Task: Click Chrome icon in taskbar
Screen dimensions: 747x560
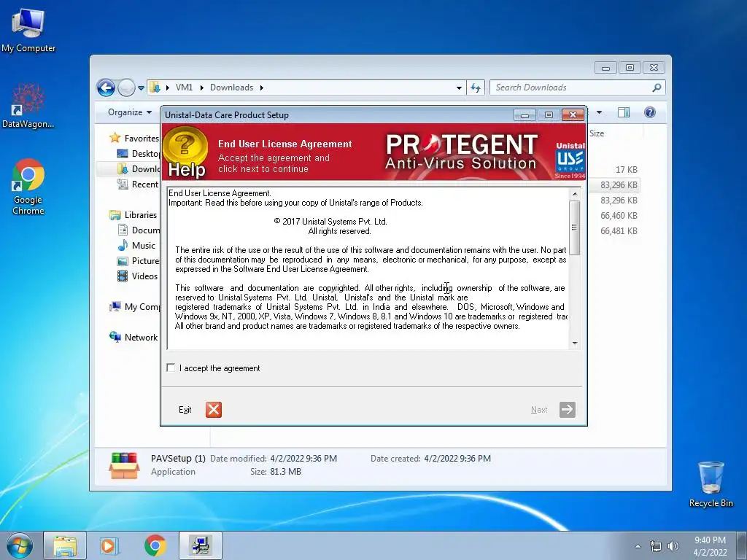Action: coord(155,545)
